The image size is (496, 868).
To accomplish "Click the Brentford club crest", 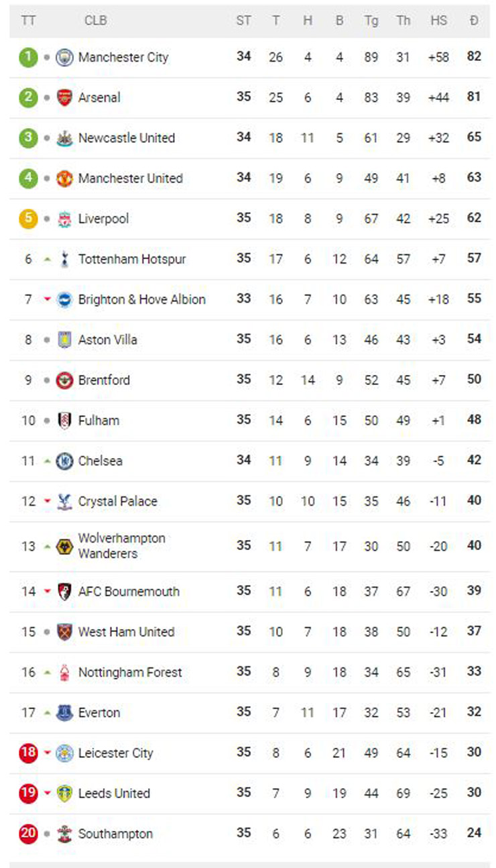I will 64,380.
